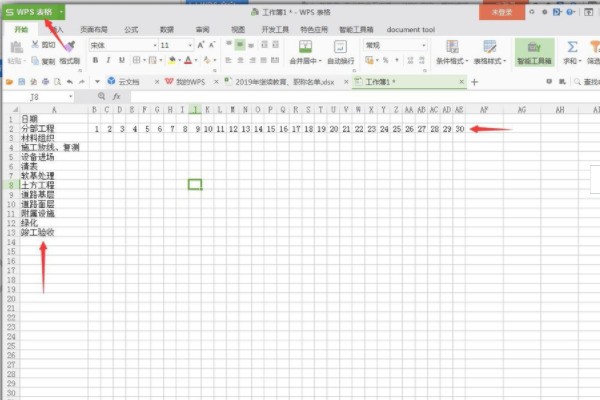
Task: Click the Save disk quick access icon
Action: tap(21, 82)
